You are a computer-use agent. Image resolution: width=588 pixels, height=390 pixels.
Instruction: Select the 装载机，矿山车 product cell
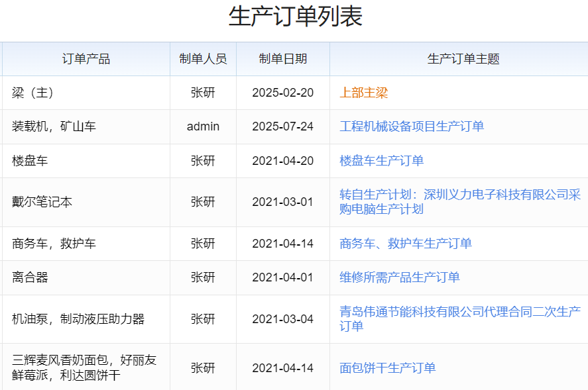tap(54, 126)
